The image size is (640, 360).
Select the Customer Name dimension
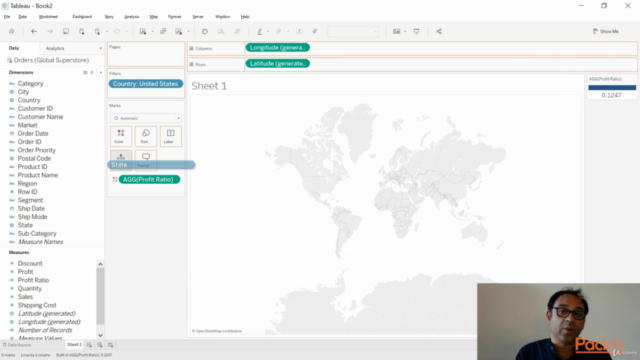coord(40,117)
